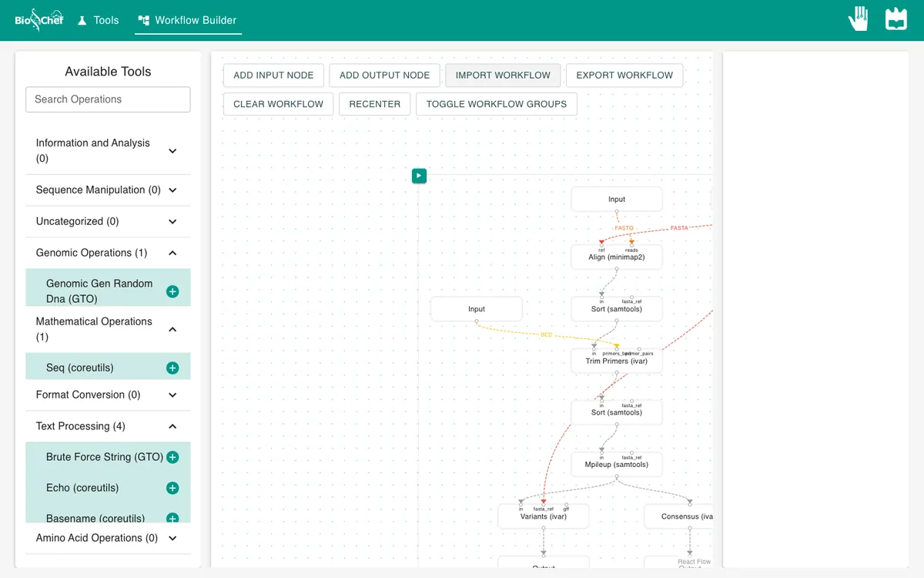Click IMPORT WORKFLOW button
Viewport: 924px width, 578px height.
tap(503, 76)
